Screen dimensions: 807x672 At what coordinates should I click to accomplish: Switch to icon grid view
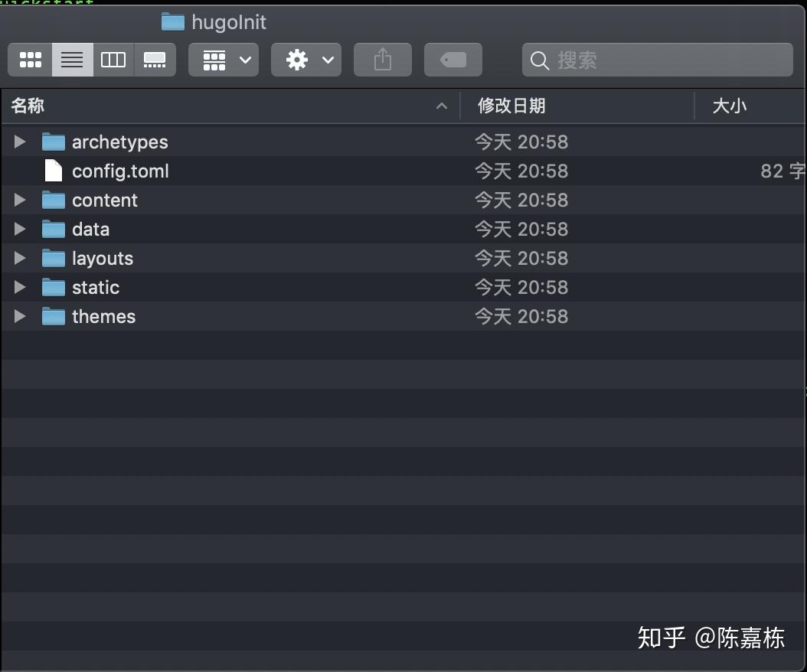click(x=31, y=60)
